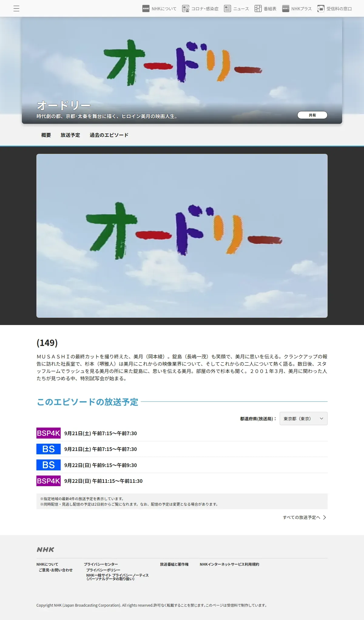Click the 受信料の窓口 icon
Screen dimensions: 364x620
[321, 8]
